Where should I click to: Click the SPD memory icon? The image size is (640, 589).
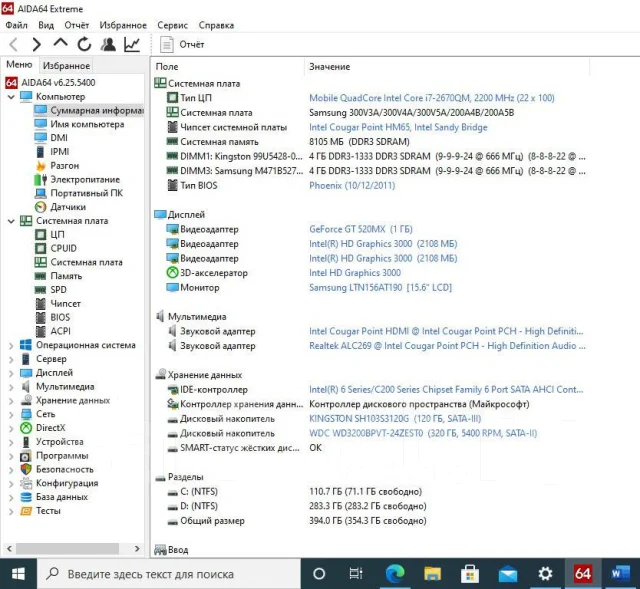(x=40, y=290)
